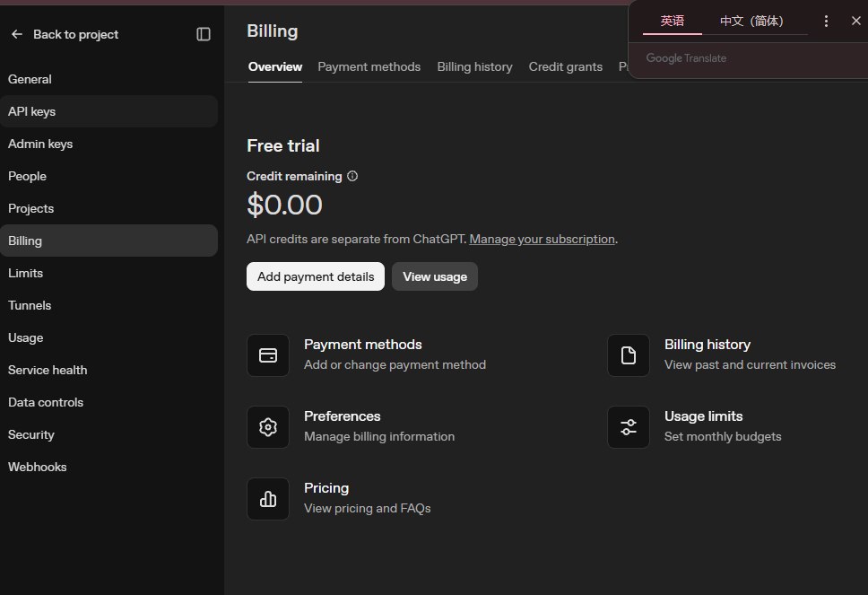The image size is (868, 595).
Task: Open Admin keys in the sidebar
Action: pos(109,144)
